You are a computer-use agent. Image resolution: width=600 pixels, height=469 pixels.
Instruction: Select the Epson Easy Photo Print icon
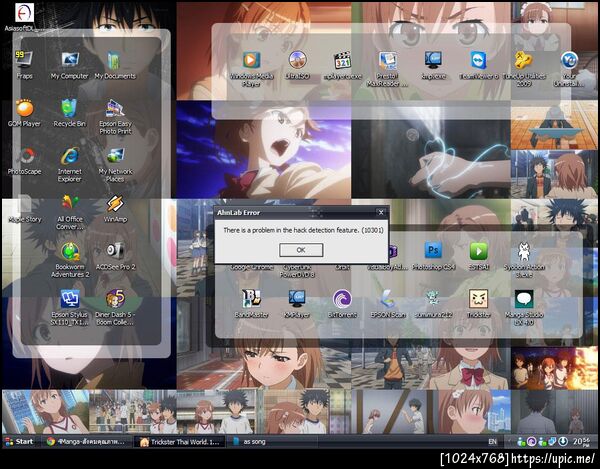115,116
